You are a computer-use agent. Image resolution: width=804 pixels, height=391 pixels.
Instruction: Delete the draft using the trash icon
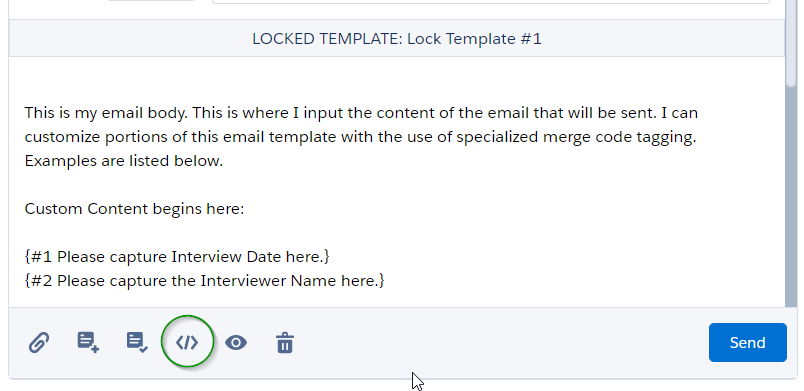pyautogui.click(x=285, y=342)
